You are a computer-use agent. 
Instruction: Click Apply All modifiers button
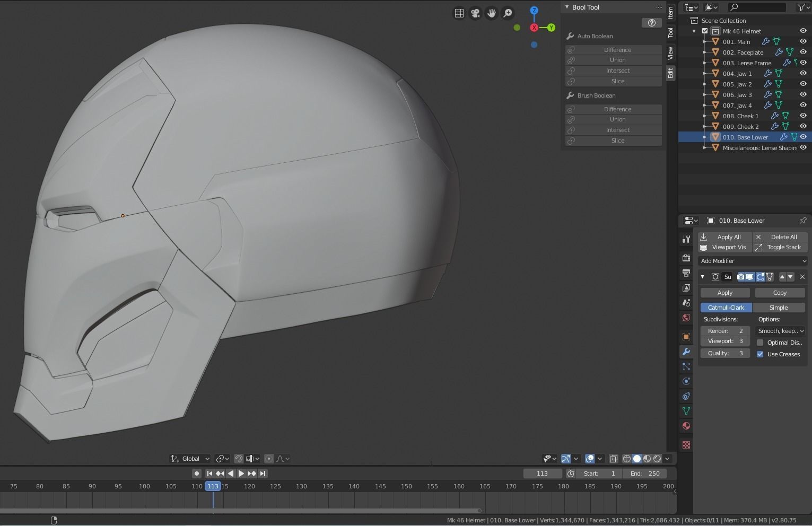pyautogui.click(x=725, y=237)
